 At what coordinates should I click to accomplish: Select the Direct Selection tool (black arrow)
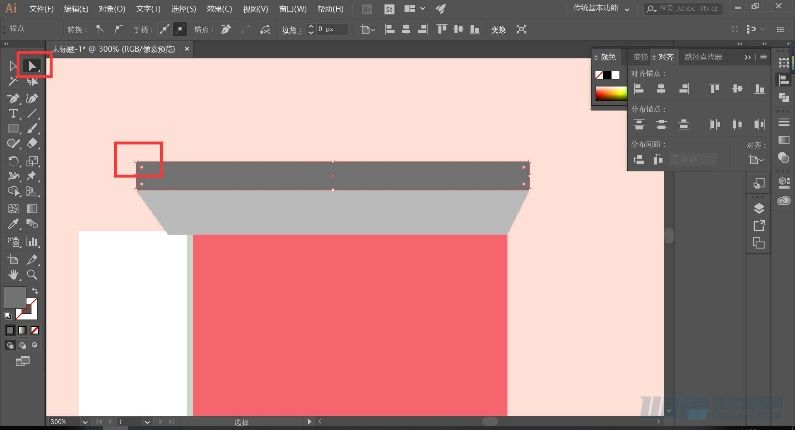click(33, 66)
